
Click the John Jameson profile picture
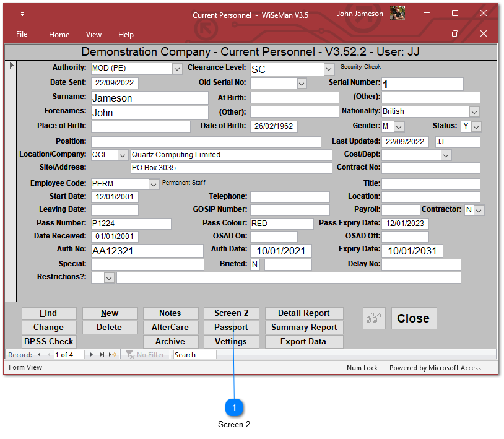398,14
